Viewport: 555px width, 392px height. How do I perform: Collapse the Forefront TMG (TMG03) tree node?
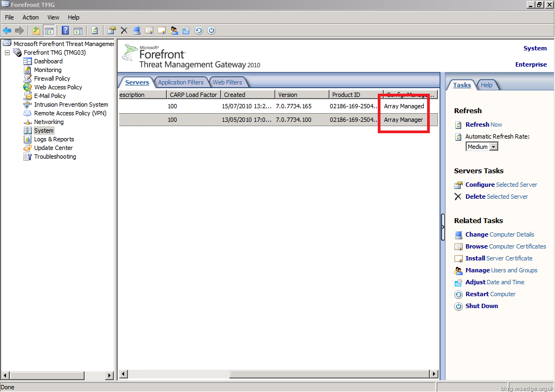coord(7,53)
